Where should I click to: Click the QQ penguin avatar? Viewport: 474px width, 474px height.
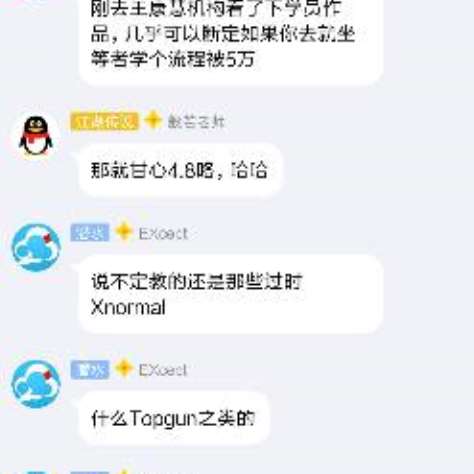pyautogui.click(x=36, y=136)
